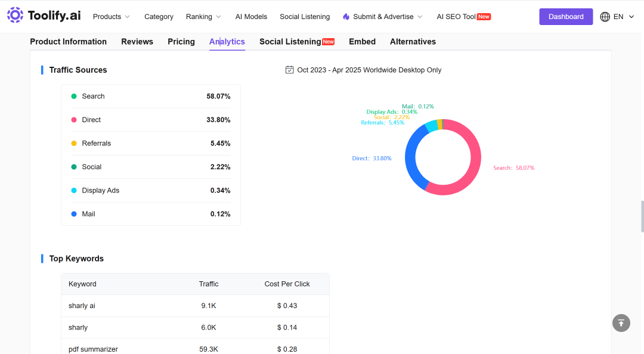The width and height of the screenshot is (644, 354).
Task: Click the Toolify.ai gear logo icon
Action: tap(15, 15)
